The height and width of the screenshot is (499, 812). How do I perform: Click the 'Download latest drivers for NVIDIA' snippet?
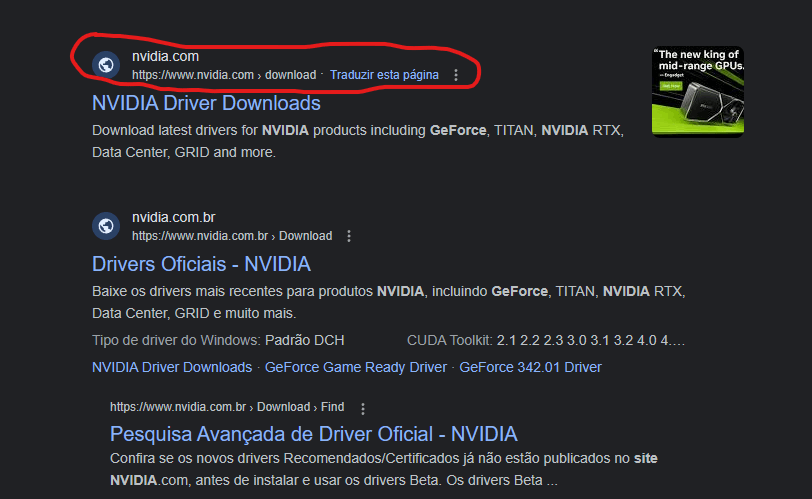[358, 141]
